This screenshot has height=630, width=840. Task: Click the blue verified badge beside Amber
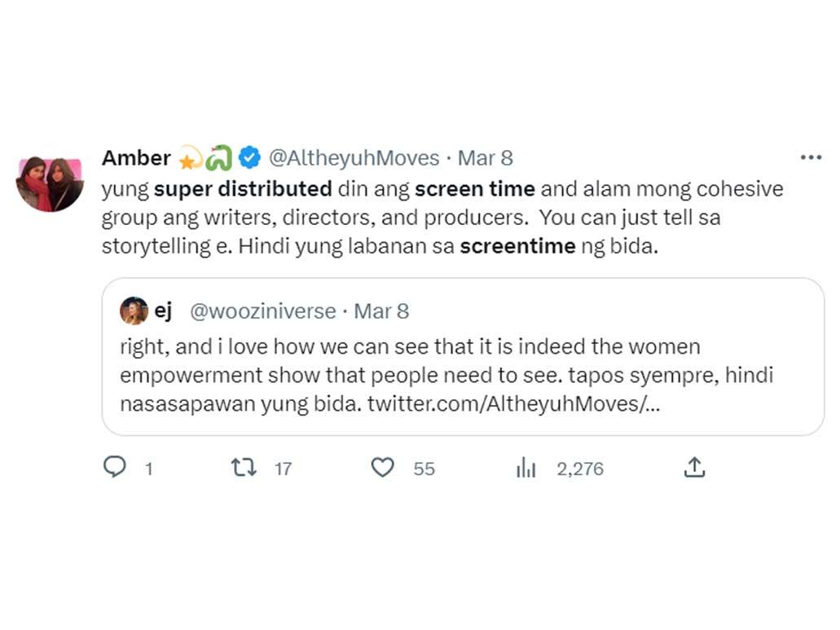(x=248, y=157)
